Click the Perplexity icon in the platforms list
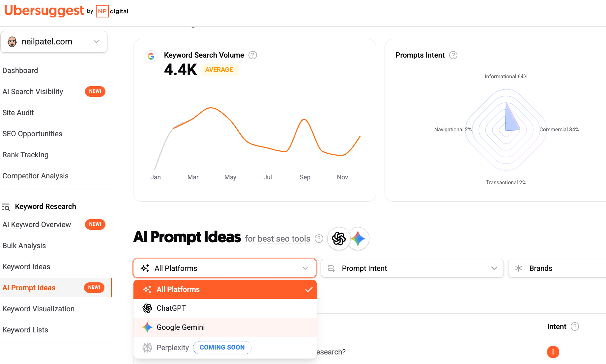Image resolution: width=606 pixels, height=364 pixels. coord(147,347)
